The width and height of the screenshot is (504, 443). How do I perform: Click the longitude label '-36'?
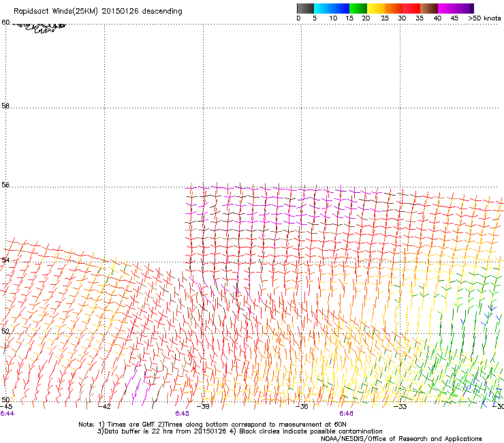click(x=302, y=407)
